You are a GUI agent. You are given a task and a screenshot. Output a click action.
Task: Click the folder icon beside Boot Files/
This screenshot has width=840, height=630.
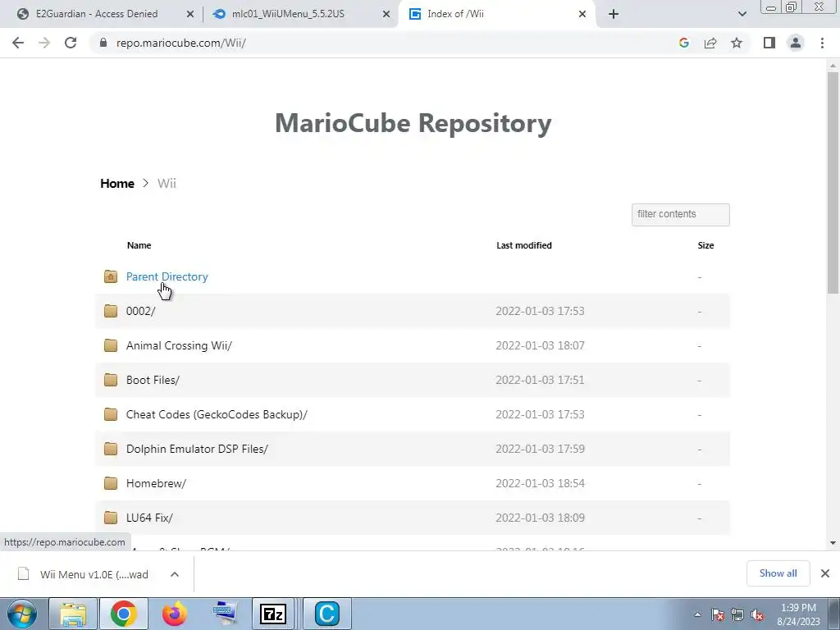tap(111, 380)
